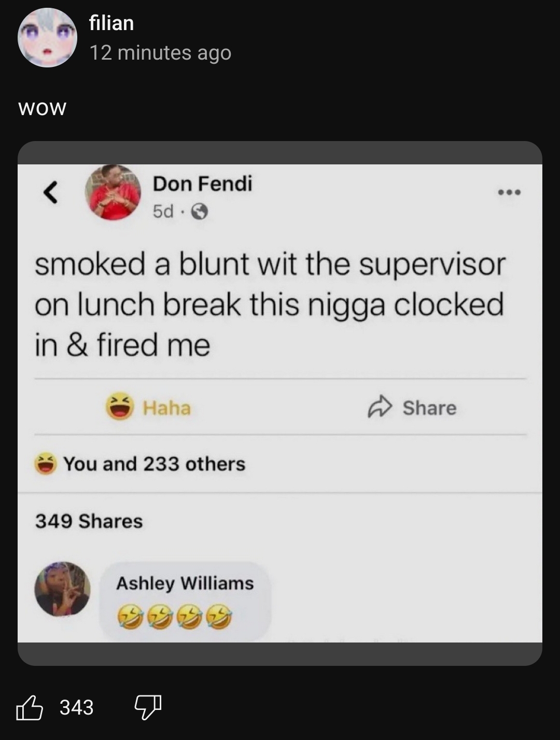
Task: Click the 12 minutes ago timestamp
Action: 161,52
